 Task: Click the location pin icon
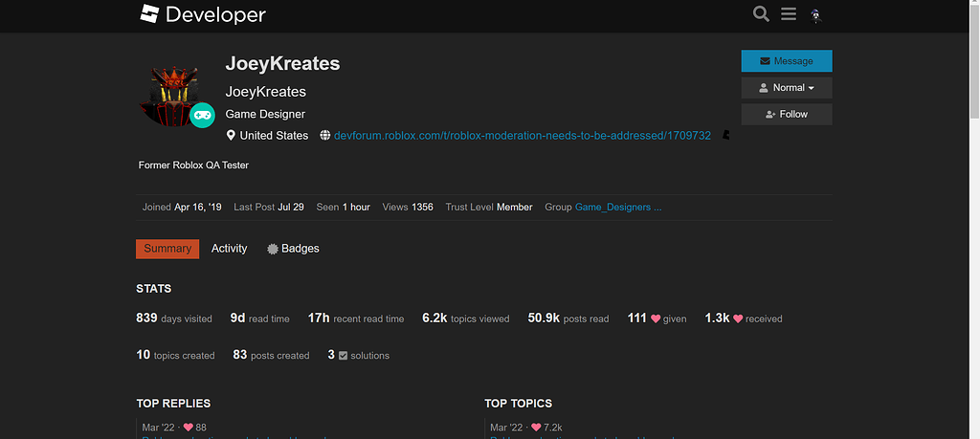pos(231,136)
